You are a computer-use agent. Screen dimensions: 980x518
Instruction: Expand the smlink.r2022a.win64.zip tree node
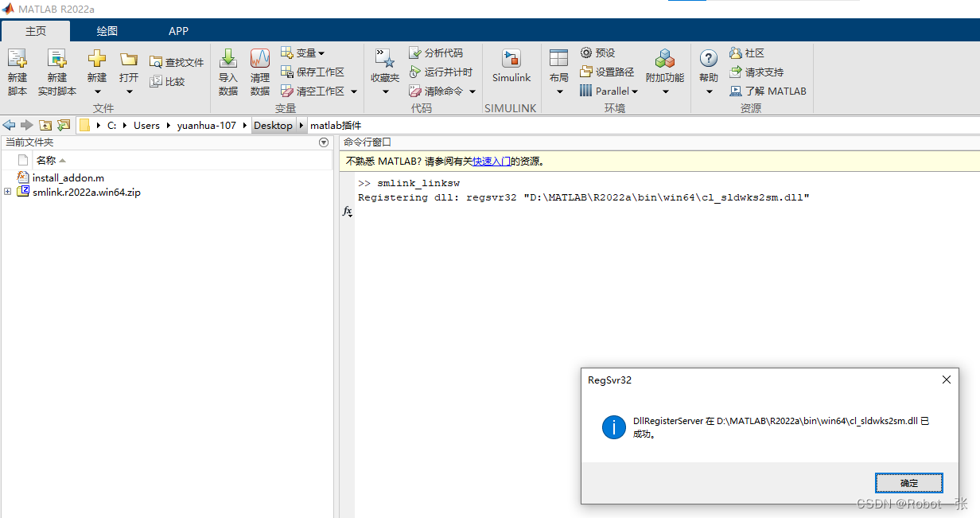(x=7, y=192)
